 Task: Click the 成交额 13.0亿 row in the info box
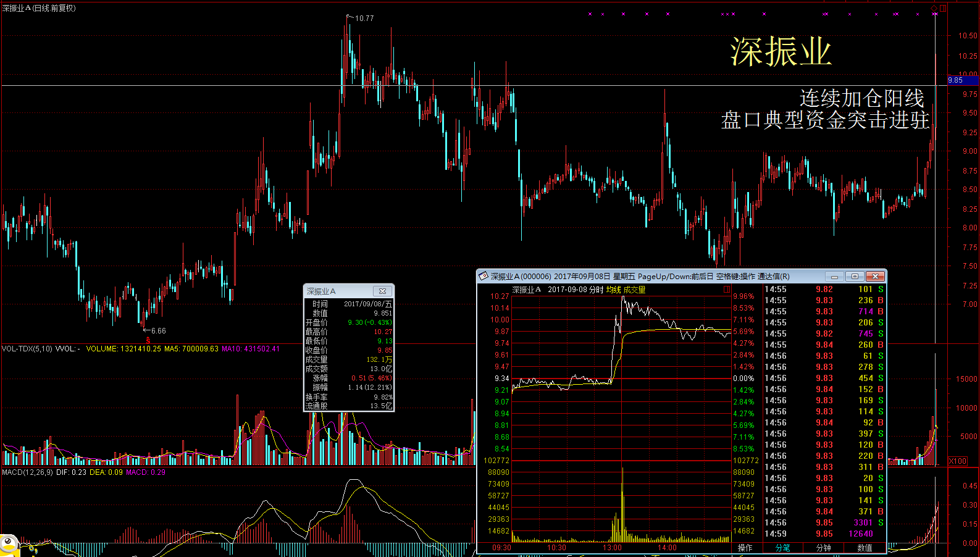click(x=349, y=369)
